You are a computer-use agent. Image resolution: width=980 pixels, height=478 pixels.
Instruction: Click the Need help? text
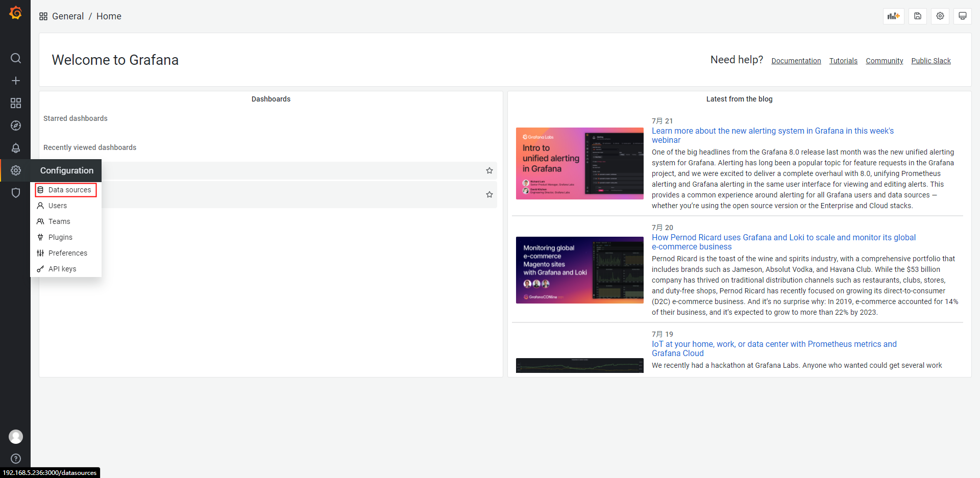coord(737,60)
